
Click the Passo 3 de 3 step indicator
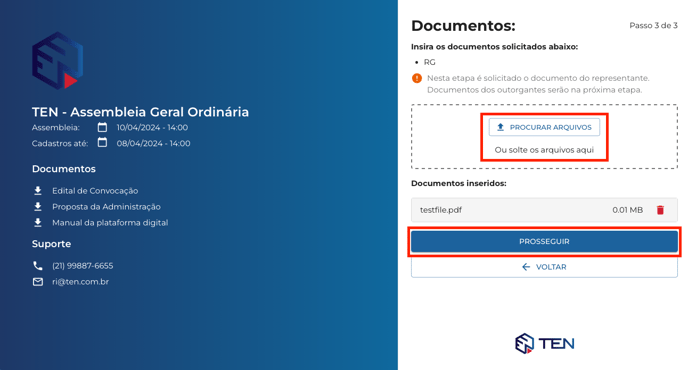point(653,25)
